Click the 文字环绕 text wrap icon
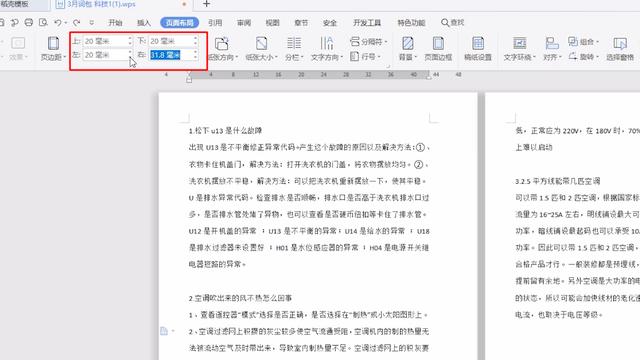The image size is (640, 360). point(519,43)
